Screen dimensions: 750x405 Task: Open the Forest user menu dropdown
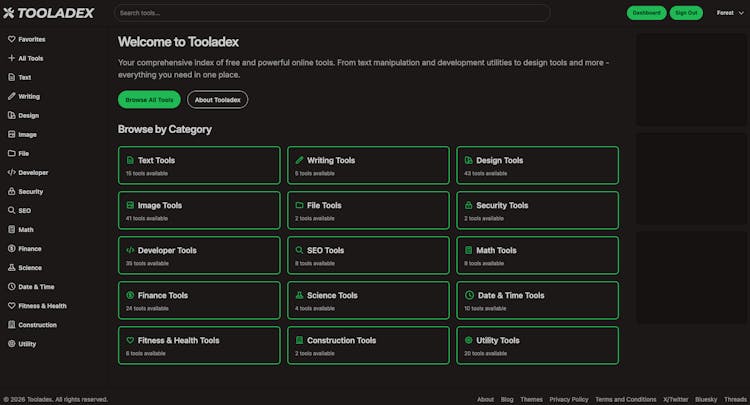[x=729, y=13]
